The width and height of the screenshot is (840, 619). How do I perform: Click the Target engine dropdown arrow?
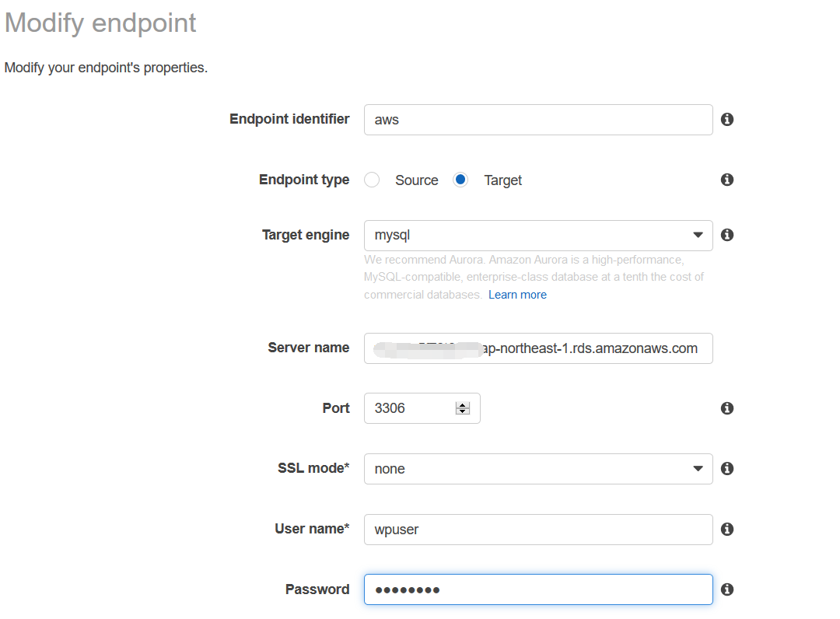point(698,235)
